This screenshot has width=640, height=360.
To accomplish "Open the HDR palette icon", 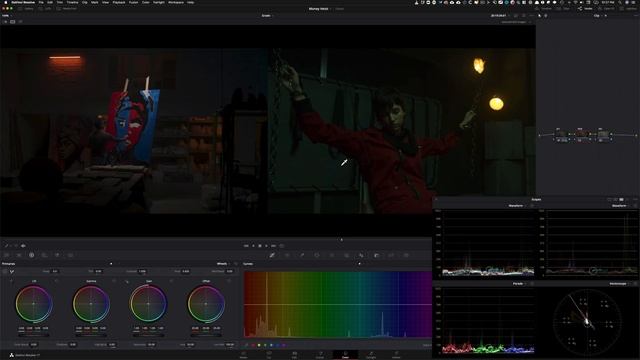I will point(44,255).
